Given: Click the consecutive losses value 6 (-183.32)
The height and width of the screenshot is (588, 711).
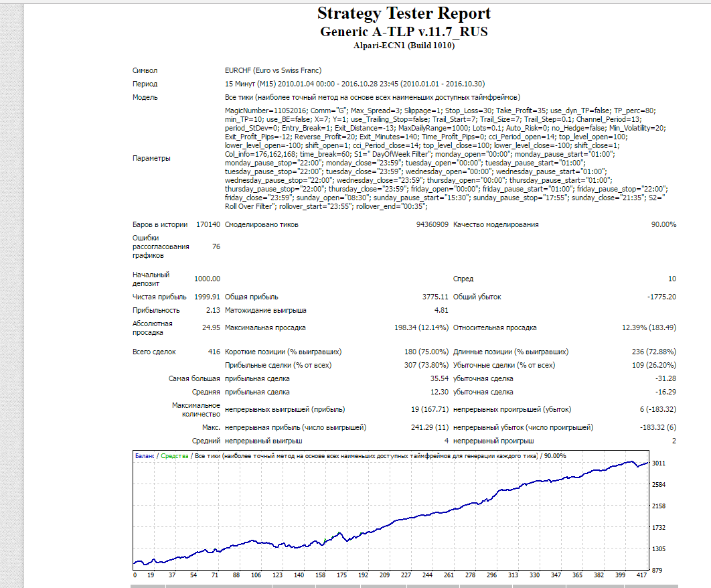Looking at the screenshot, I should (658, 409).
